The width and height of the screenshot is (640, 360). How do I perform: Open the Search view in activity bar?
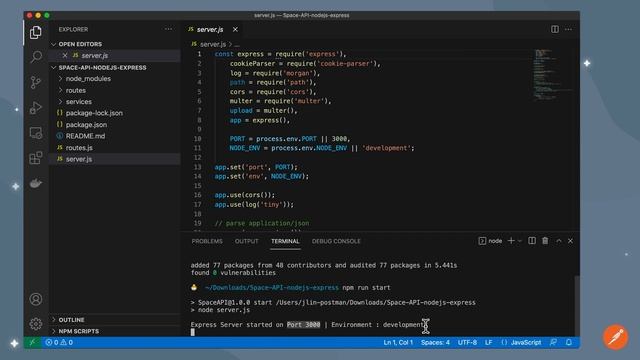[36, 57]
